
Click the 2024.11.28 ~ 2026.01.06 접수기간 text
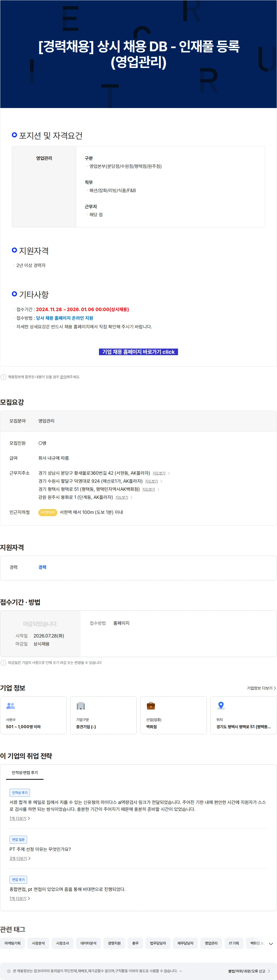click(82, 309)
